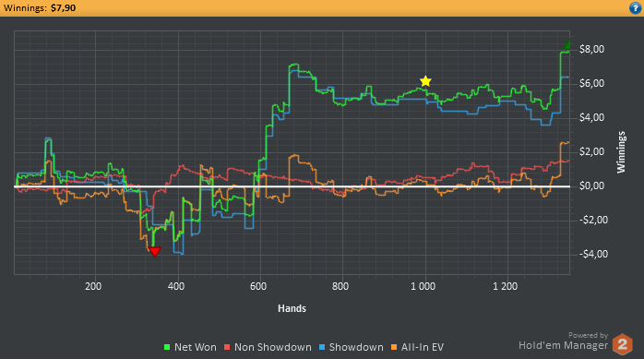The height and width of the screenshot is (359, 644).
Task: Click the 800 hands x-axis tick label
Action: pyautogui.click(x=340, y=286)
